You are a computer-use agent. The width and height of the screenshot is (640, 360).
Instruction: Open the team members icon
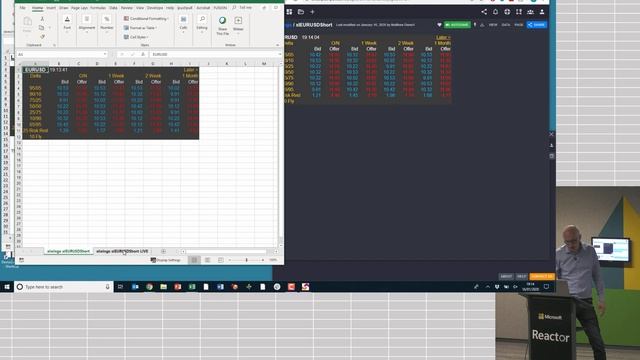pyautogui.click(x=530, y=12)
